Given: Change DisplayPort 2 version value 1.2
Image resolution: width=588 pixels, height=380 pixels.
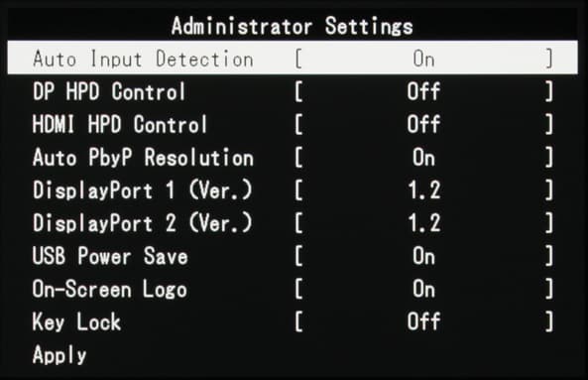Looking at the screenshot, I should point(424,223).
